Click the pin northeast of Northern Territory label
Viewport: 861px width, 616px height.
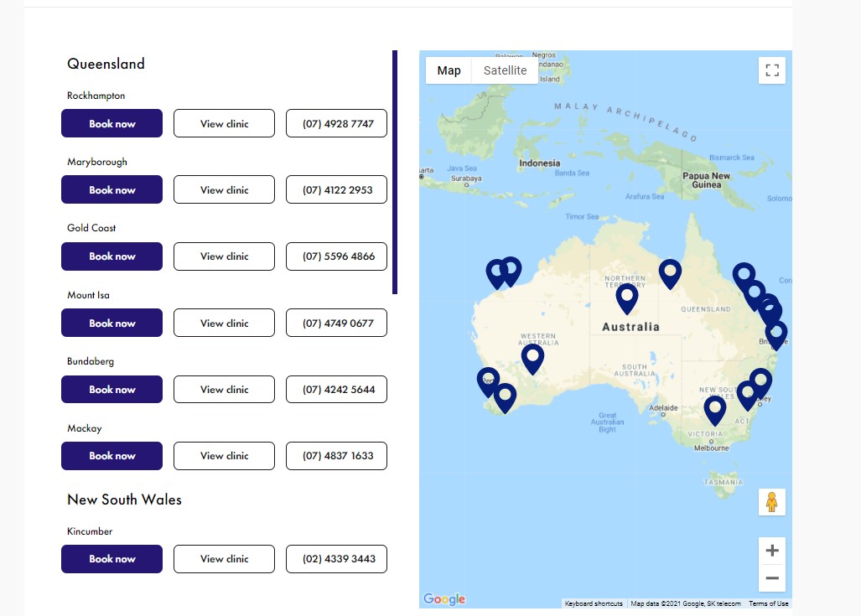pos(670,274)
